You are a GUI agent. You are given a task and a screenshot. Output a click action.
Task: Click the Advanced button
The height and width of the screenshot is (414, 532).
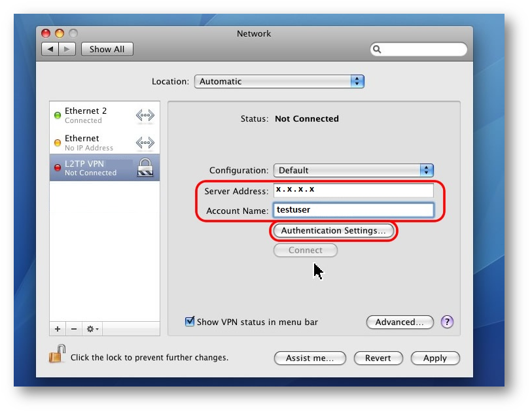pos(400,322)
